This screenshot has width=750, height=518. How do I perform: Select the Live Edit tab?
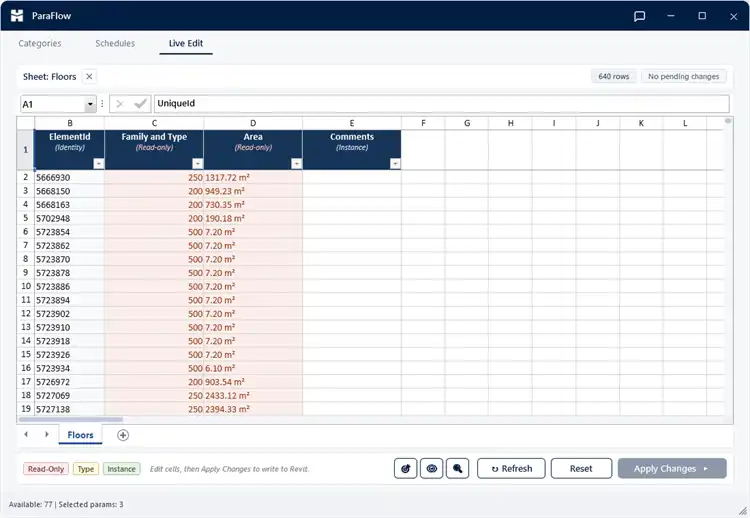click(x=186, y=43)
